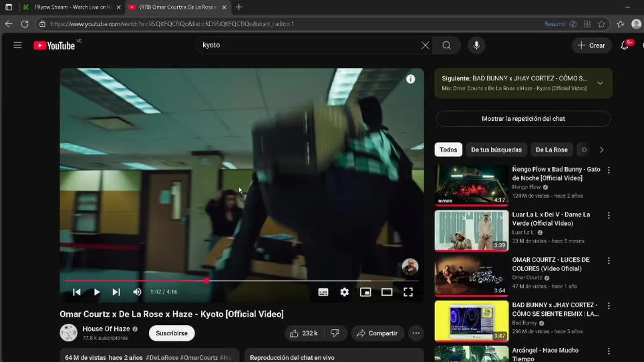Close the Omar Courtz YouTube tab
This screenshot has width=644, height=362.
click(224, 7)
